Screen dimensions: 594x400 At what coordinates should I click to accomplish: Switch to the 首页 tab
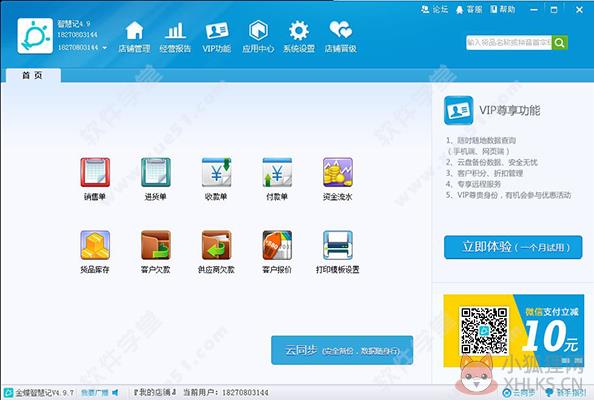click(33, 75)
